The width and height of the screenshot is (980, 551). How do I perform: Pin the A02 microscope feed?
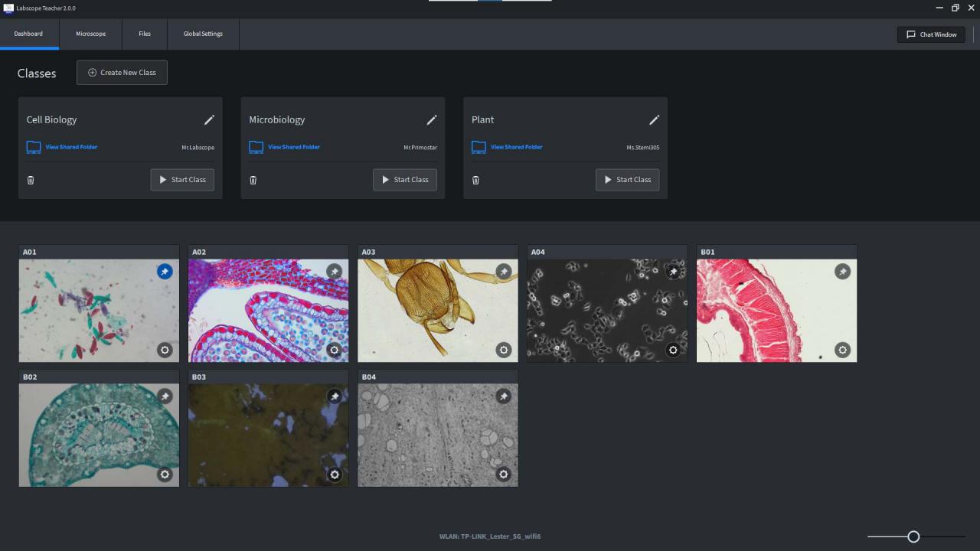point(334,271)
